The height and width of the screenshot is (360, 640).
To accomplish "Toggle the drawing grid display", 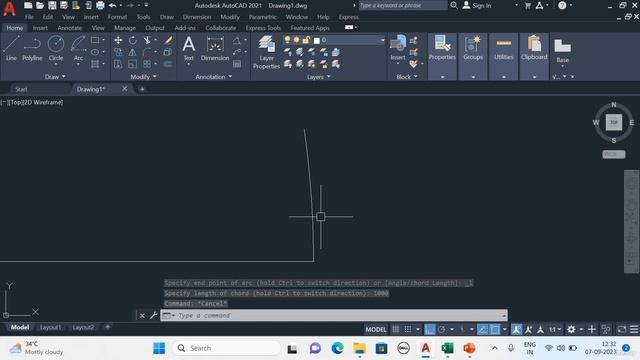I will click(396, 329).
